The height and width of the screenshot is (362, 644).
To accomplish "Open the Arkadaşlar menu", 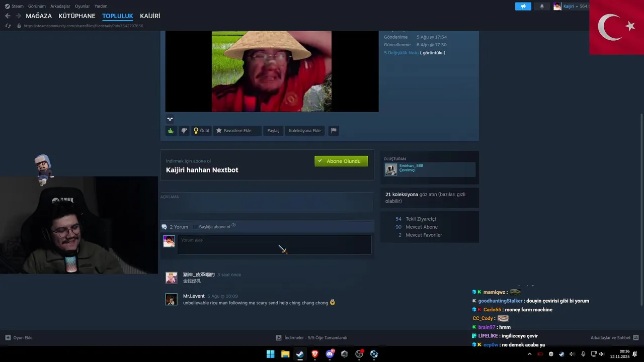I will (x=60, y=6).
